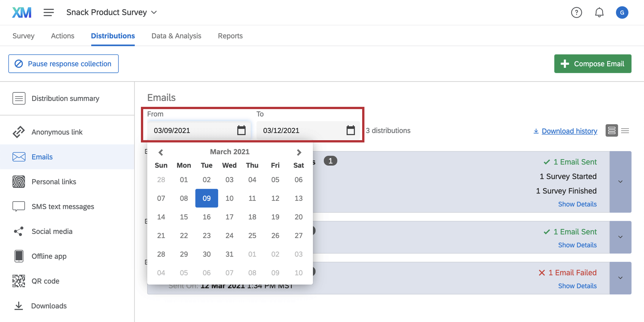Pick March 20 in the calendar
Image resolution: width=644 pixels, height=322 pixels.
pos(299,217)
